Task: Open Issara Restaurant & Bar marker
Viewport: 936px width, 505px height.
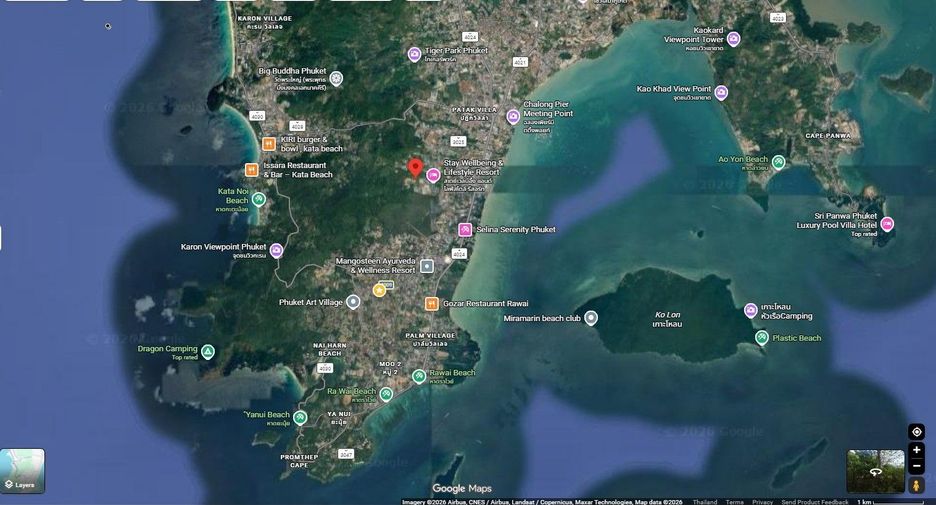Action: click(x=252, y=170)
